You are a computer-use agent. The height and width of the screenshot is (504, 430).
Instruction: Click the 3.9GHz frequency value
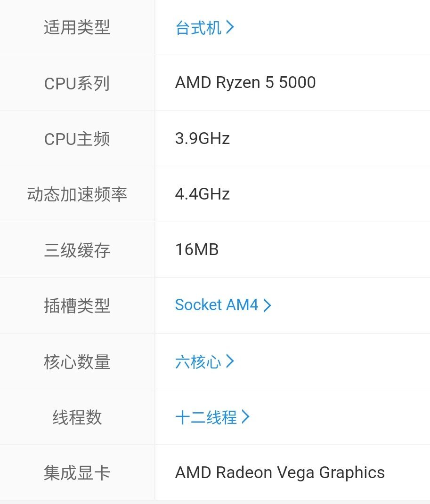click(203, 138)
